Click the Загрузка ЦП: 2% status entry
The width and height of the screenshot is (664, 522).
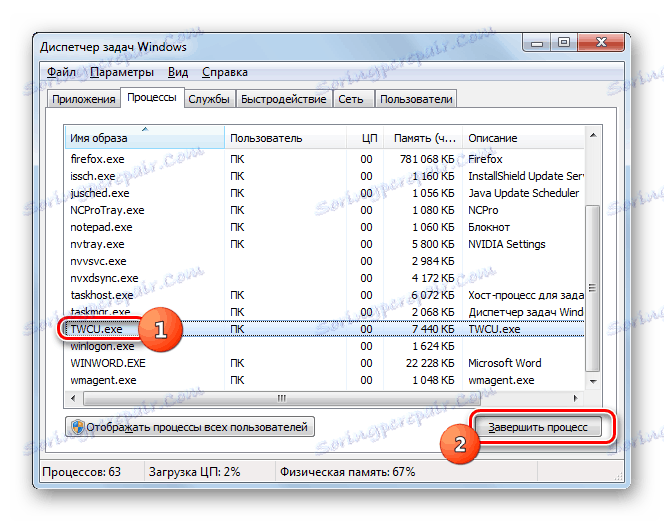(x=194, y=472)
